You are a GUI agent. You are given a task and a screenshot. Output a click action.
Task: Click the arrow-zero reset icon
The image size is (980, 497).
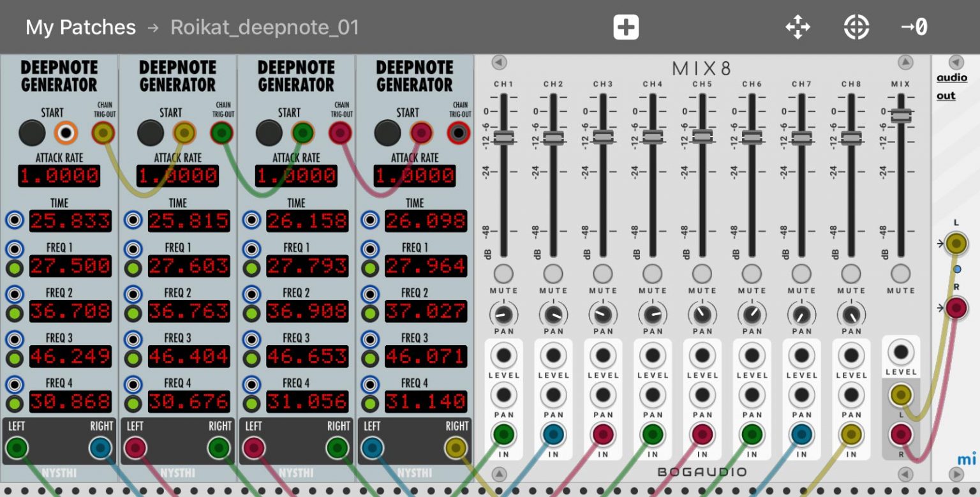pos(914,27)
